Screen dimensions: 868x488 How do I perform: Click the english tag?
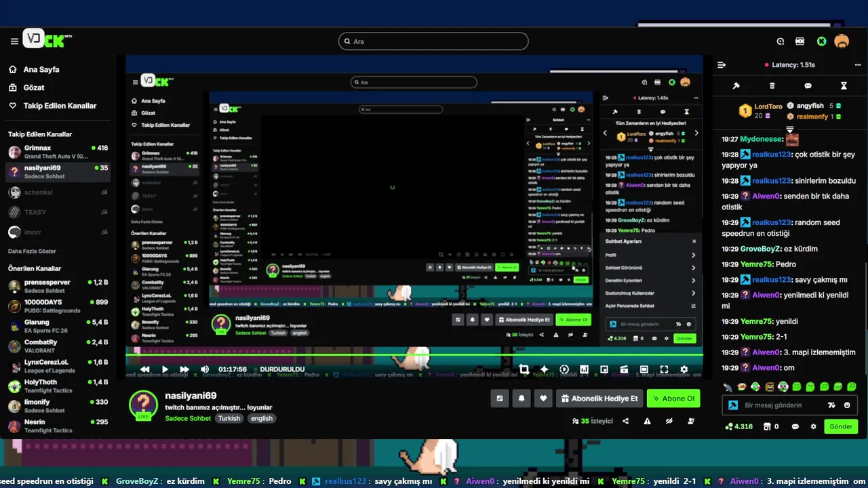261,418
